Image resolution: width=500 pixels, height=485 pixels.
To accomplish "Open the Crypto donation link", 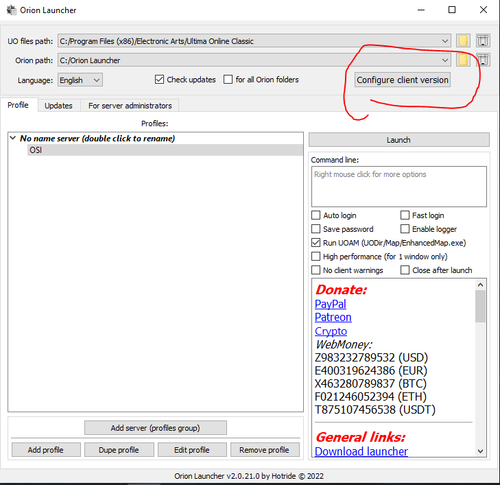I will click(331, 331).
